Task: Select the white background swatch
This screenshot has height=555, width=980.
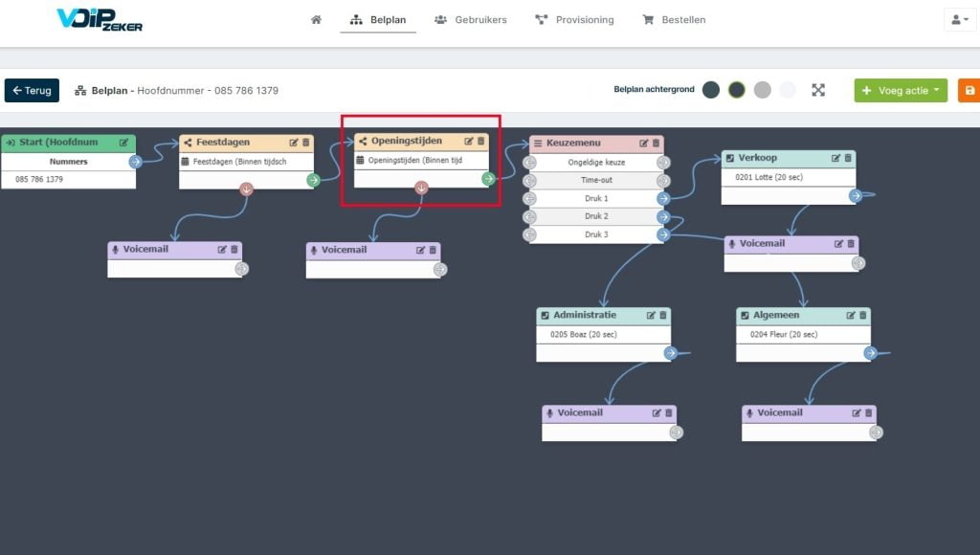Action: [788, 90]
